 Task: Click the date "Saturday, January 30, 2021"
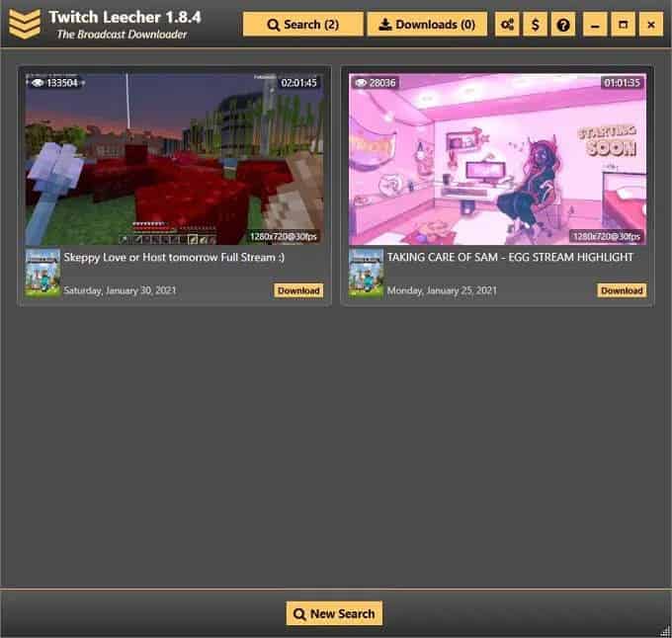coord(120,290)
